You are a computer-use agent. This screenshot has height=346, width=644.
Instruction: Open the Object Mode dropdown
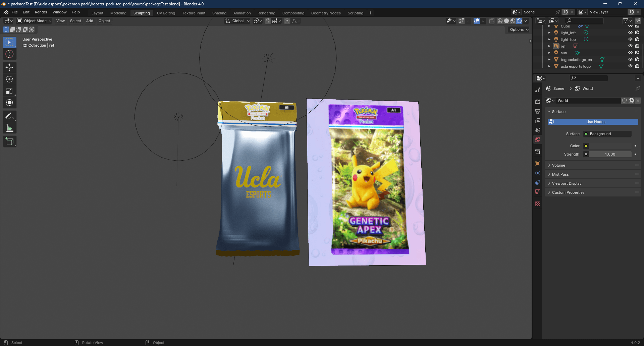pyautogui.click(x=34, y=21)
